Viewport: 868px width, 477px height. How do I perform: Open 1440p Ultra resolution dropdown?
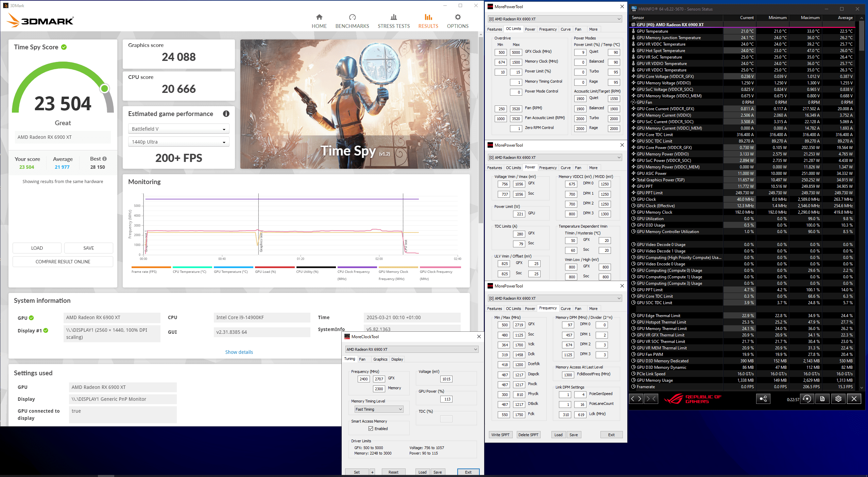(x=178, y=142)
